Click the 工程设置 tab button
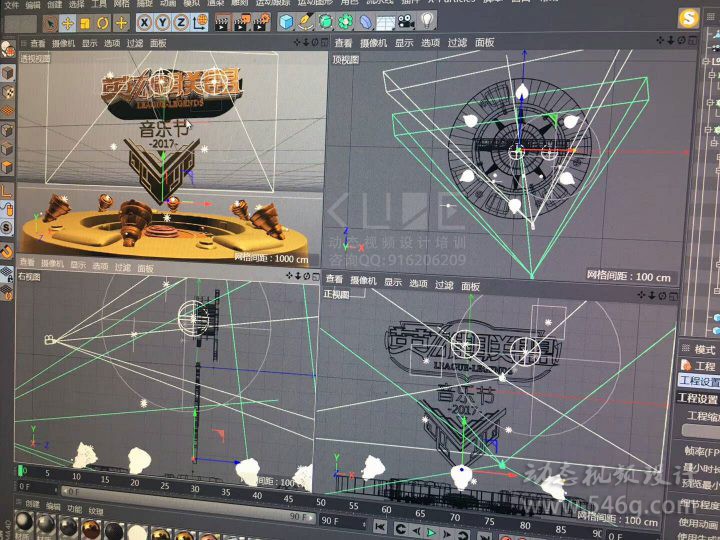This screenshot has width=720, height=540. (699, 381)
